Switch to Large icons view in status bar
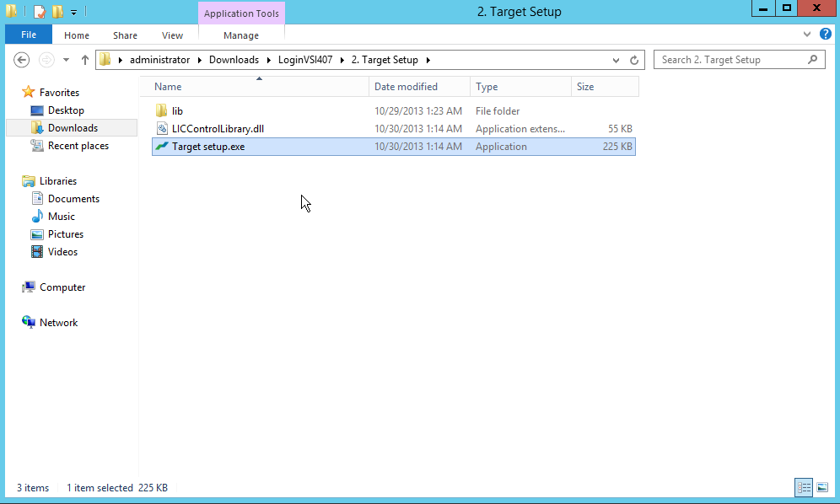 (x=822, y=487)
